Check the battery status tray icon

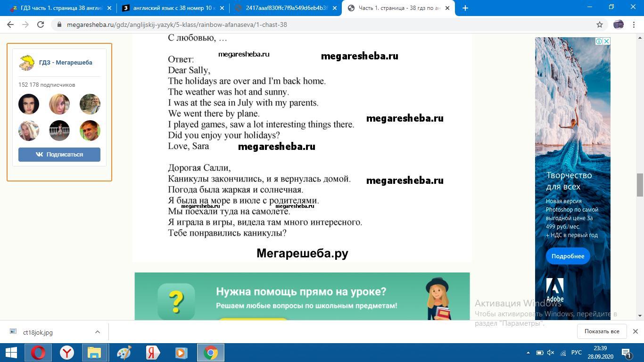(540, 353)
